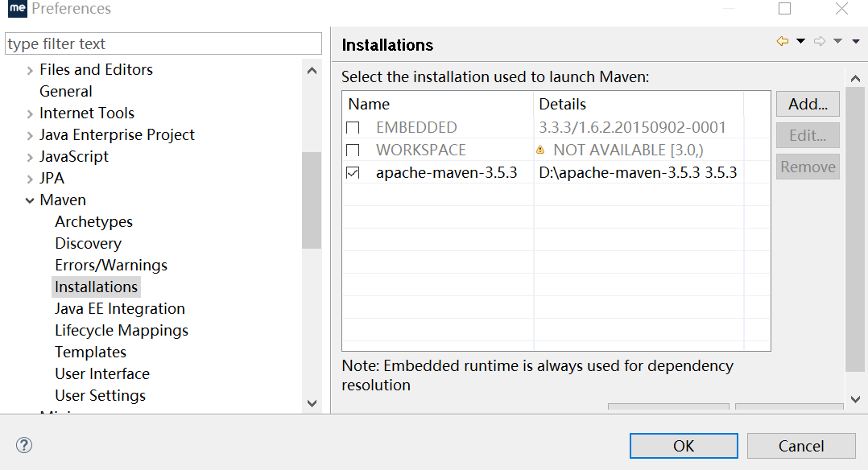Click the right pane scrollbar up arrow
Screen dimensions: 868x470
pyautogui.click(x=855, y=79)
